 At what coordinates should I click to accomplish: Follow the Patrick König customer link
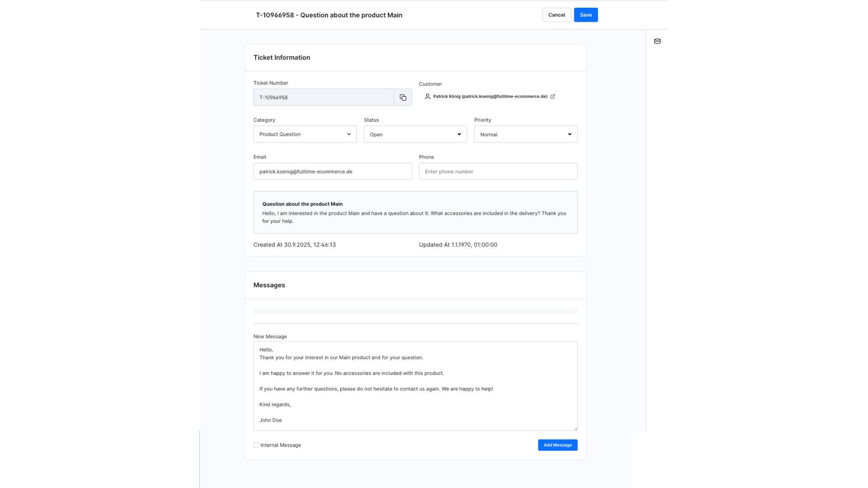[x=490, y=97]
